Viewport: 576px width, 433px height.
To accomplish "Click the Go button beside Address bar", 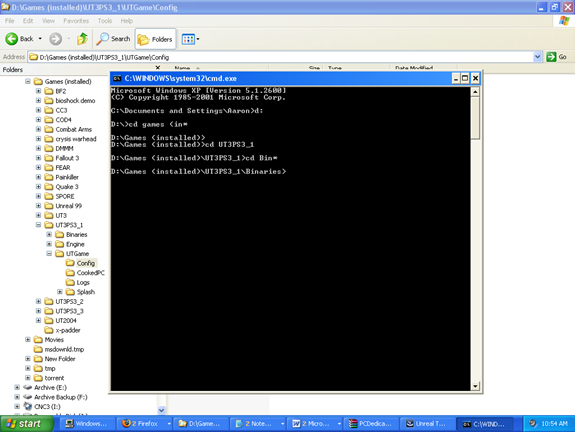I will coord(557,57).
